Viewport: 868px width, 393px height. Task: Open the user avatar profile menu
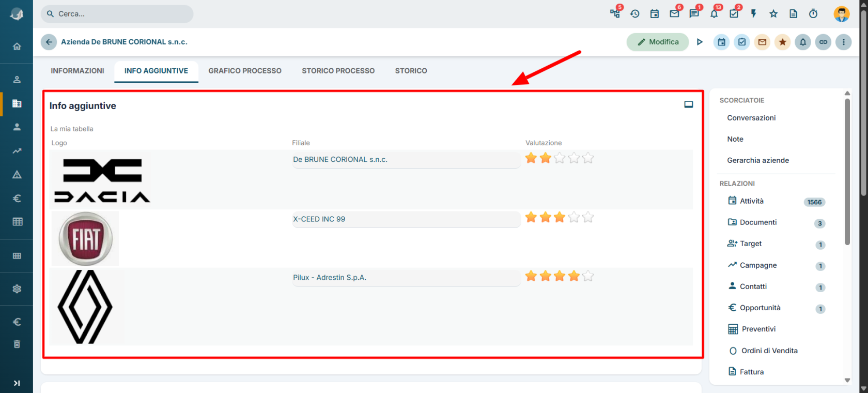tap(842, 14)
